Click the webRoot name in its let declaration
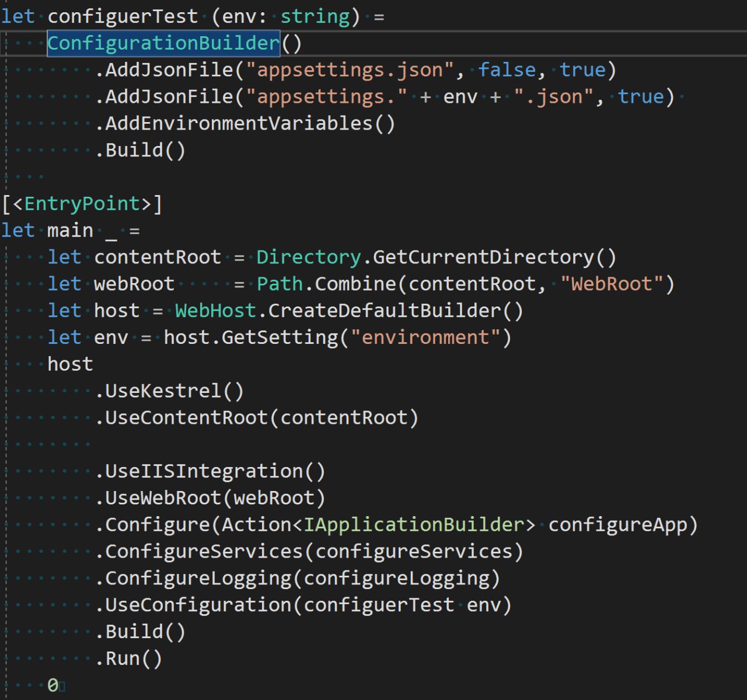This screenshot has width=747, height=700. 134,284
